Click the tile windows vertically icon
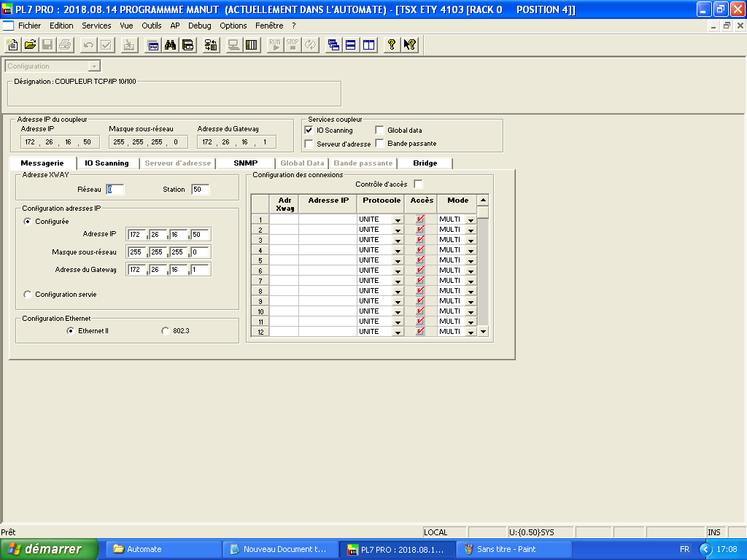Screen dimensions: 747x560 click(368, 44)
